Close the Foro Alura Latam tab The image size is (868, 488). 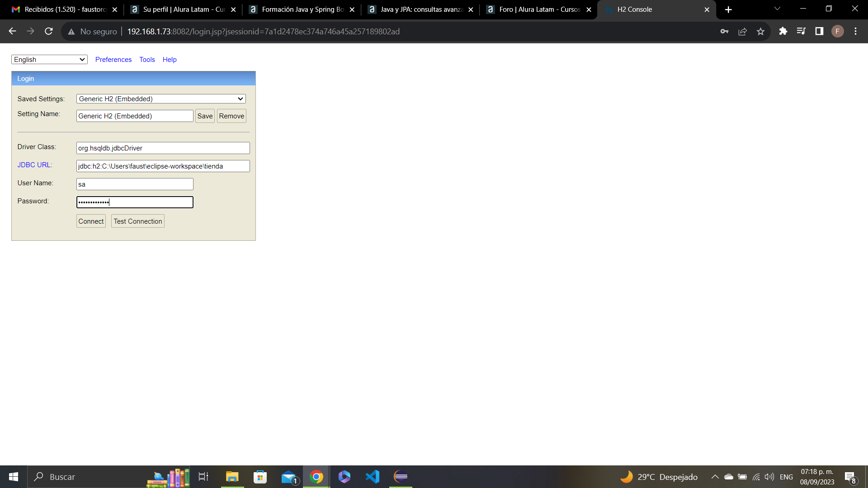click(x=589, y=9)
